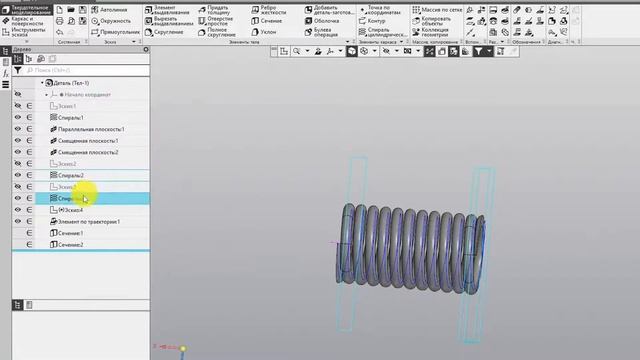640x360 pixels.
Task: Expand the toolbar sets list chevron under Инструменты эскиза
Action: coord(27,41)
